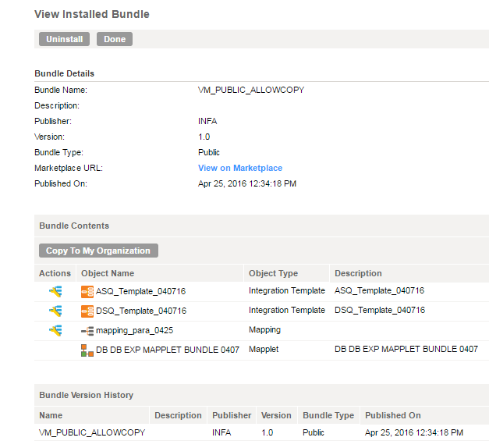Click Public in the Version History row
The height and width of the screenshot is (448, 489).
[x=314, y=432]
